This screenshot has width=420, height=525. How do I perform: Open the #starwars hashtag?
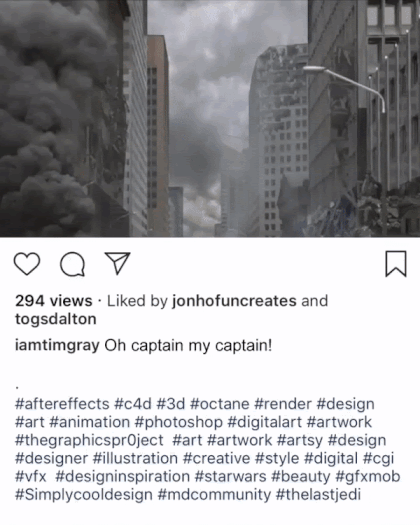pyautogui.click(x=230, y=476)
